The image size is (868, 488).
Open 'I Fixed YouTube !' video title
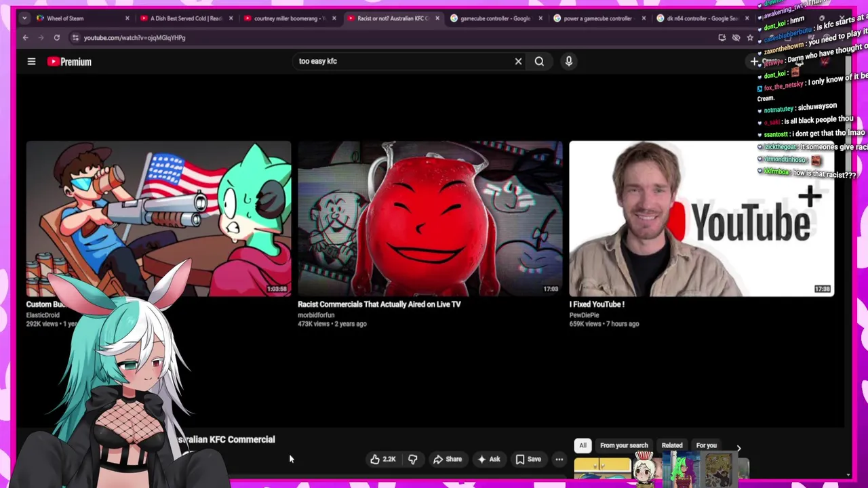coord(597,304)
